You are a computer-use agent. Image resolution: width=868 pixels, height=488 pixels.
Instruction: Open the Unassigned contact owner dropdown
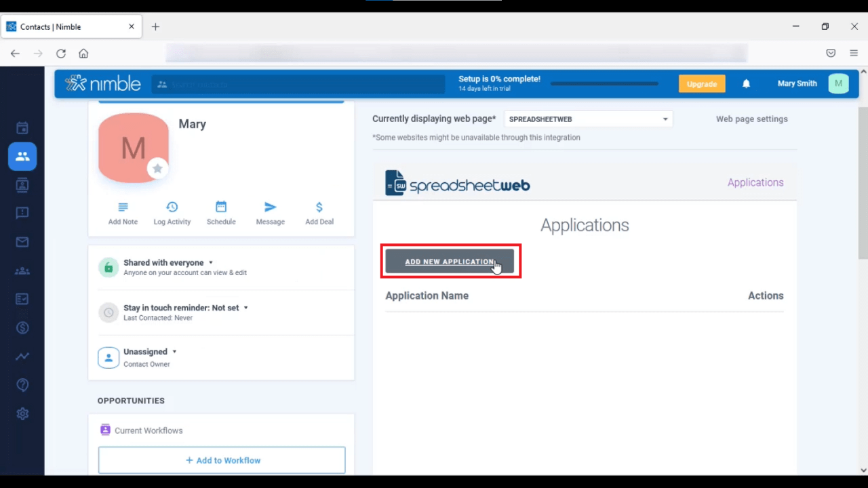pos(174,352)
